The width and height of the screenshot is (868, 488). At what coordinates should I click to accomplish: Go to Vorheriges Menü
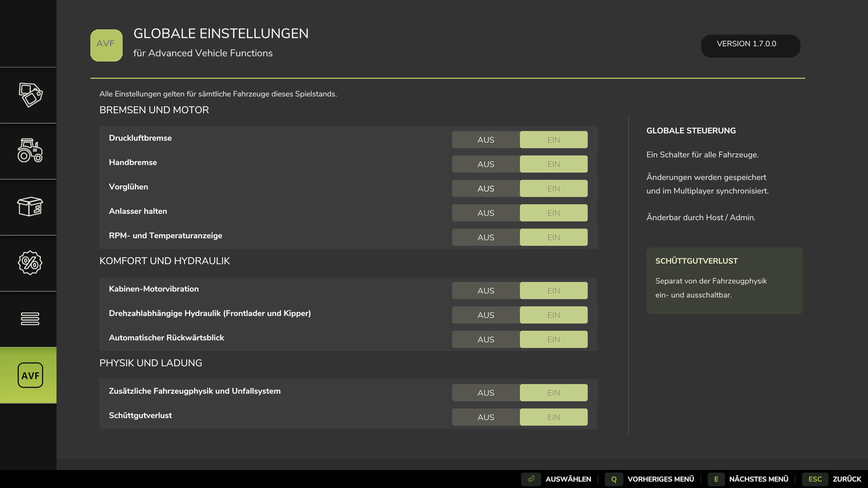pyautogui.click(x=660, y=479)
